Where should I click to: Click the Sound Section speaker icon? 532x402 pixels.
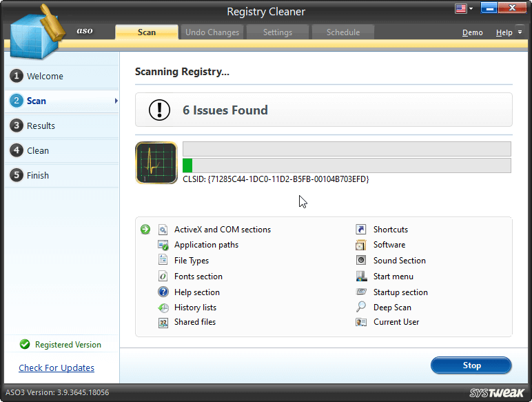pyautogui.click(x=361, y=260)
